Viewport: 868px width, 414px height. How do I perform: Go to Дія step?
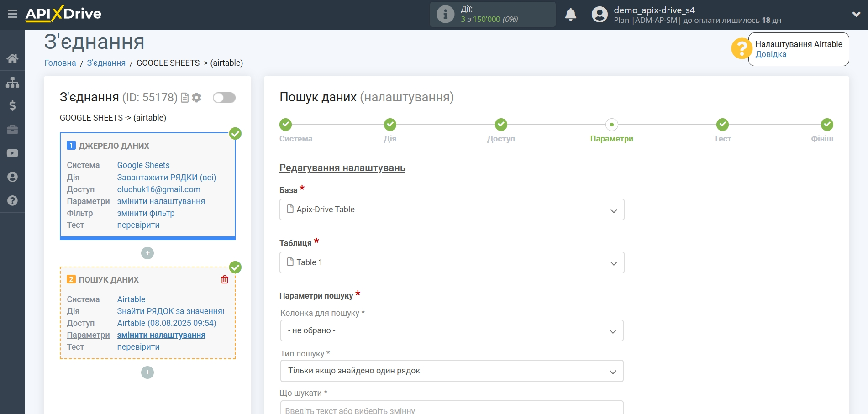click(x=390, y=124)
